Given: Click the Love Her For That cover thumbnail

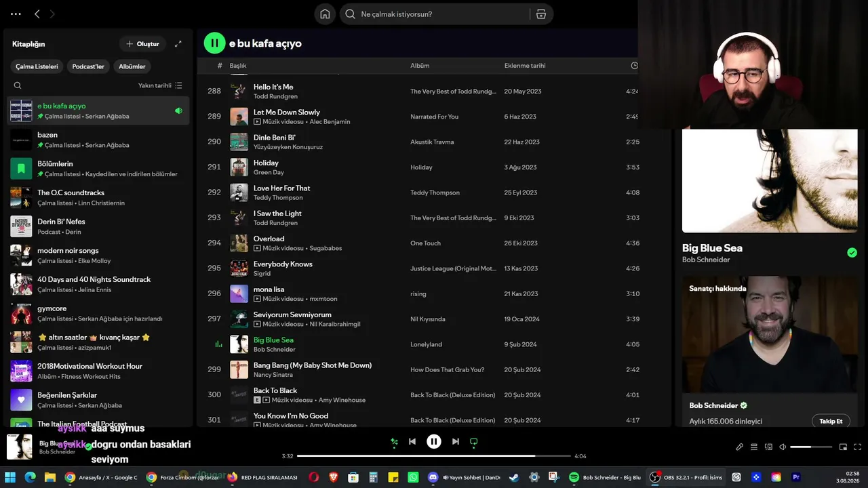Looking at the screenshot, I should (x=239, y=192).
